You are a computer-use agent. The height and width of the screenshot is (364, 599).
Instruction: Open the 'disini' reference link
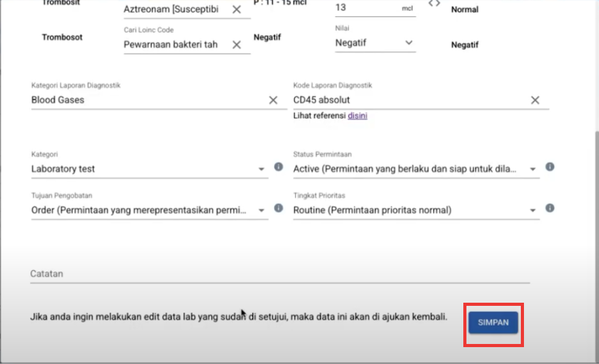tap(357, 115)
